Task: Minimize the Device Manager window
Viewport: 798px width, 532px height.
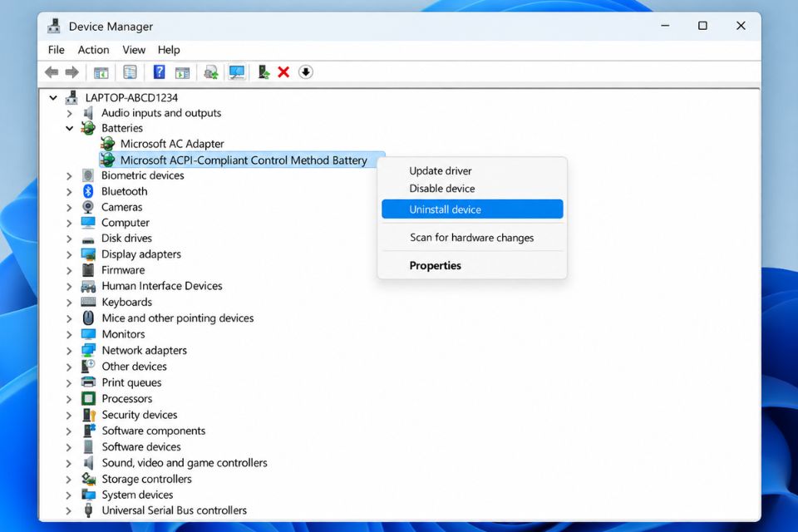Action: (x=665, y=26)
